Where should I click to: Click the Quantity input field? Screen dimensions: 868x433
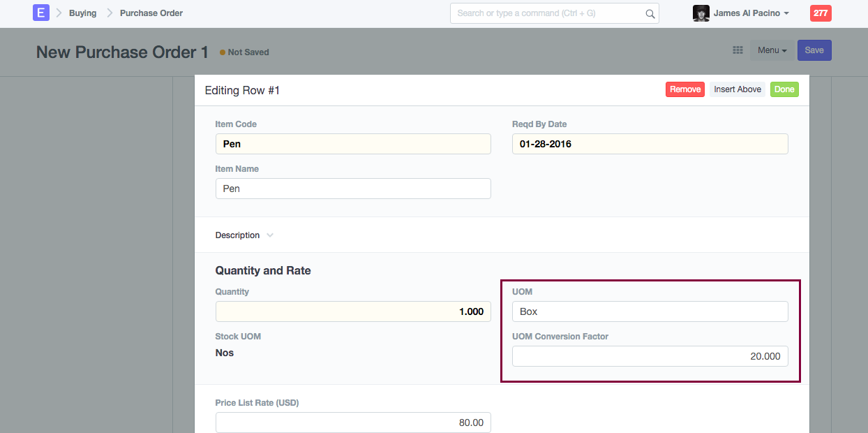[x=353, y=311]
